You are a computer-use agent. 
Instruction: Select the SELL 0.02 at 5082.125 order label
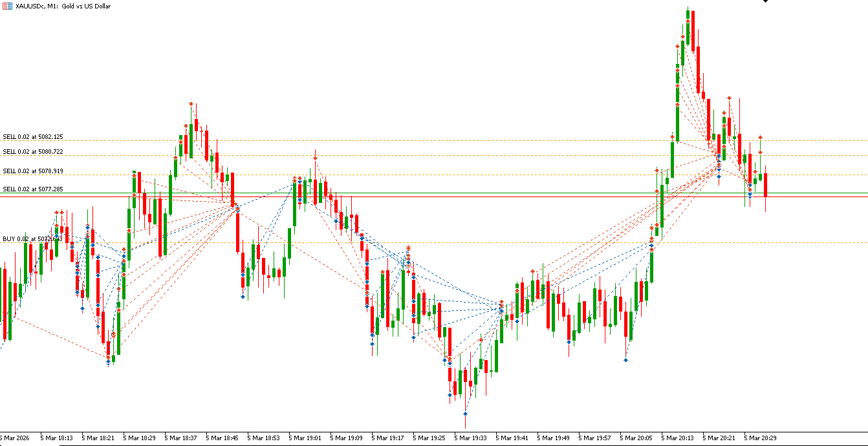point(33,137)
